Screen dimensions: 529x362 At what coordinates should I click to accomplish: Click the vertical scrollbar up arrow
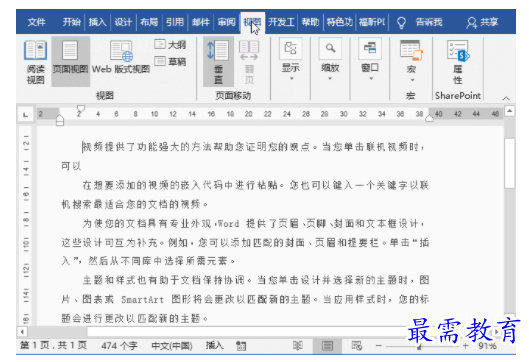[x=510, y=111]
